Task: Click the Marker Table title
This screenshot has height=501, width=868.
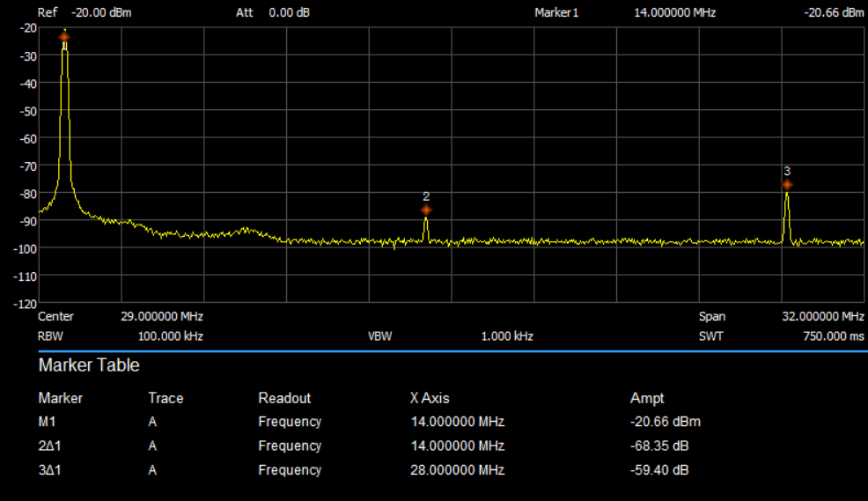Action: point(89,365)
